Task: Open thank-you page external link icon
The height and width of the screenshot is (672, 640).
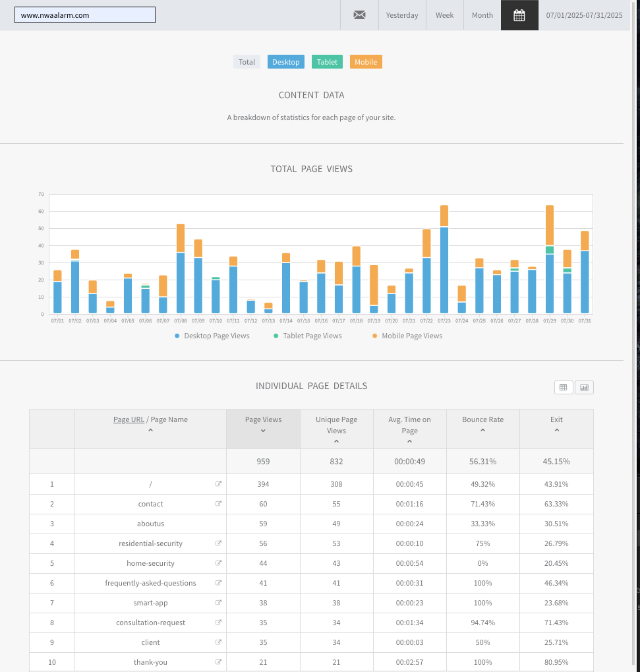Action: point(218,662)
